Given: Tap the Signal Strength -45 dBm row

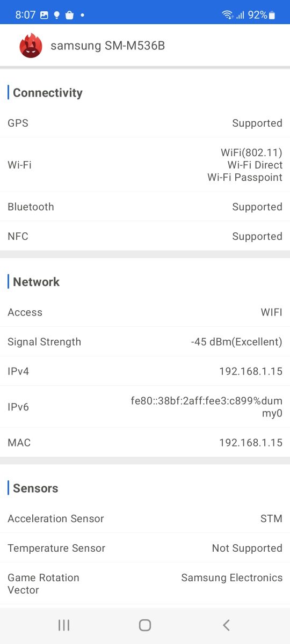Looking at the screenshot, I should tap(145, 342).
